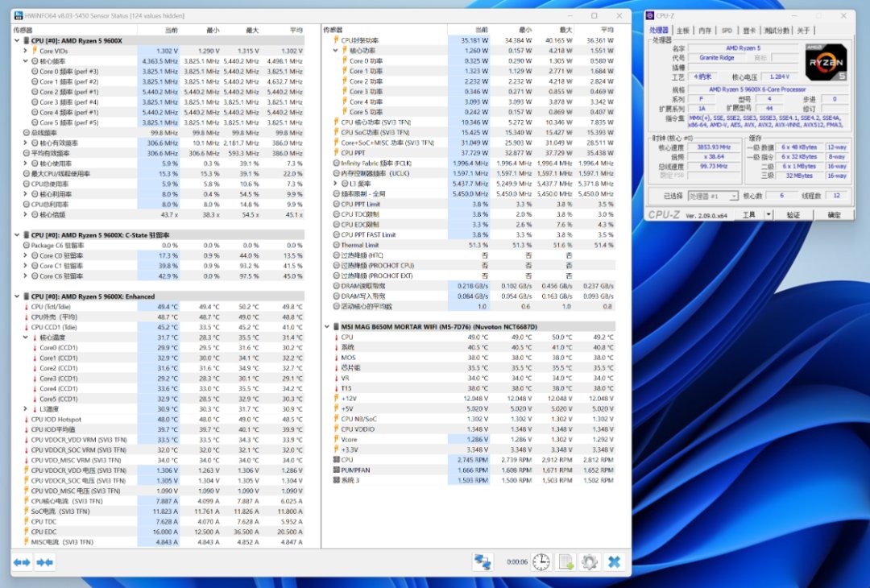Expand the Core VIDs row
This screenshot has width=870, height=588.
pyautogui.click(x=25, y=51)
